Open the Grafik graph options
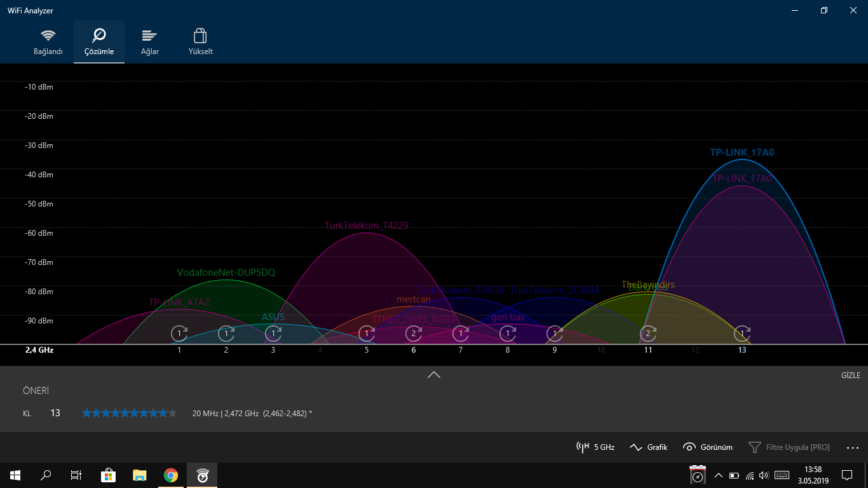Viewport: 868px width, 488px height. tap(648, 447)
